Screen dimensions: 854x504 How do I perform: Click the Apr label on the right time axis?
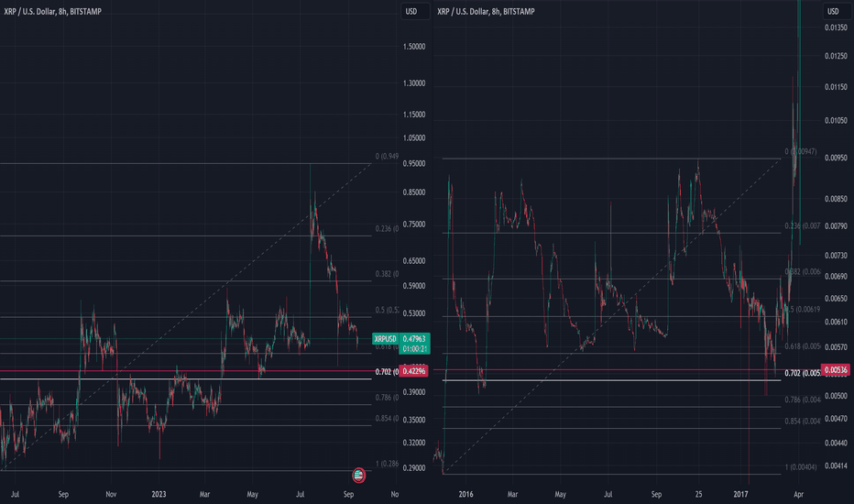[798, 494]
